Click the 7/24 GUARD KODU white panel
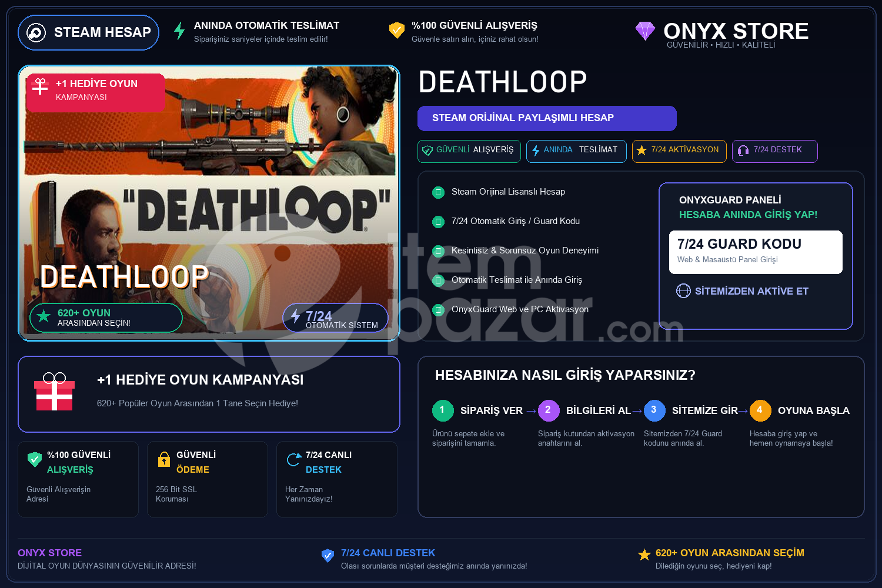This screenshot has height=588, width=882. click(x=756, y=252)
